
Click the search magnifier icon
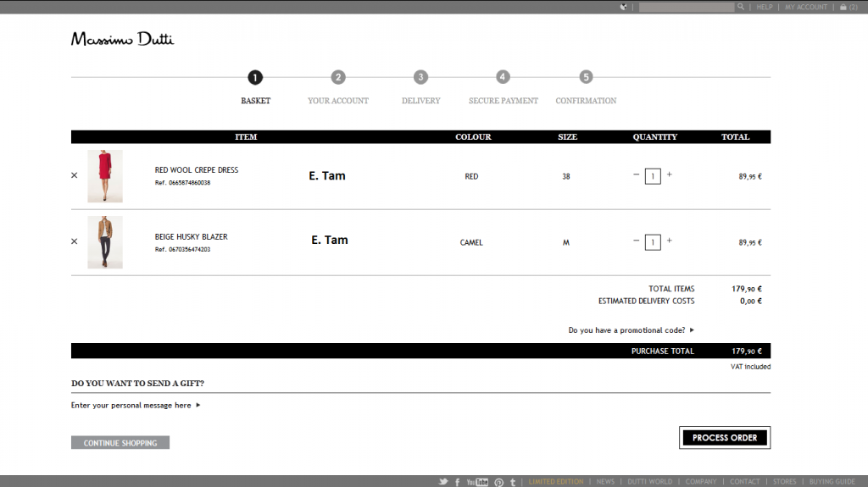click(x=741, y=7)
